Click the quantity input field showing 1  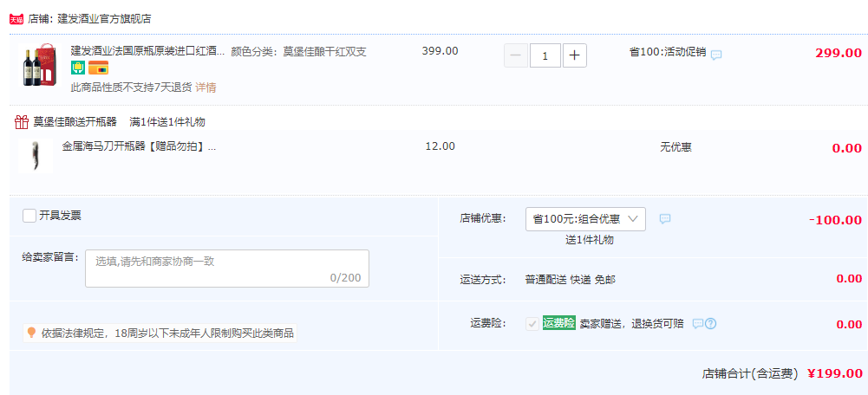[545, 55]
